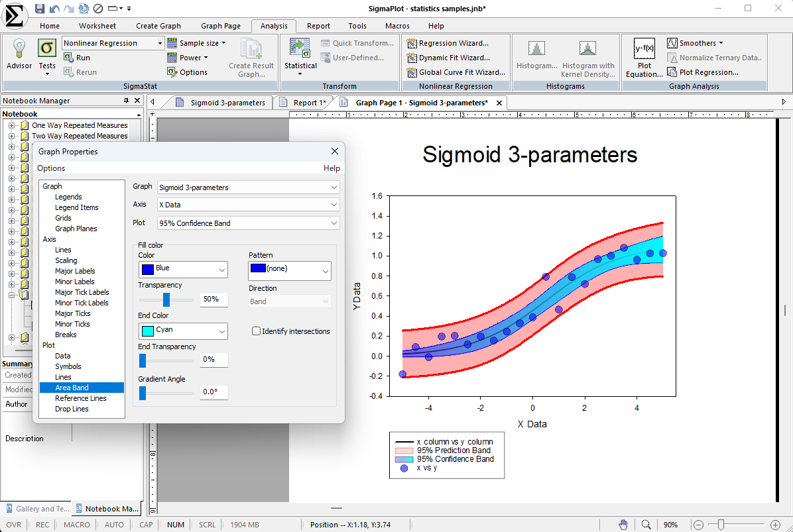Open the Dynamic Fit Wizard
The image size is (793, 532).
[x=454, y=58]
